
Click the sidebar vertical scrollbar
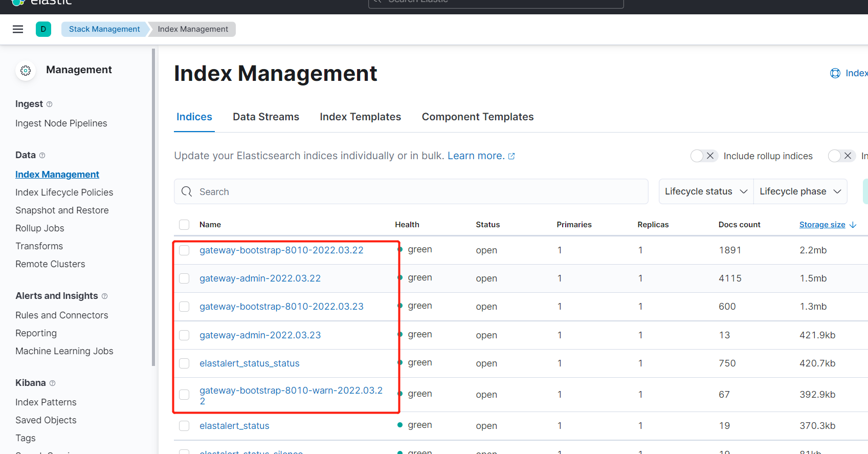tap(153, 207)
